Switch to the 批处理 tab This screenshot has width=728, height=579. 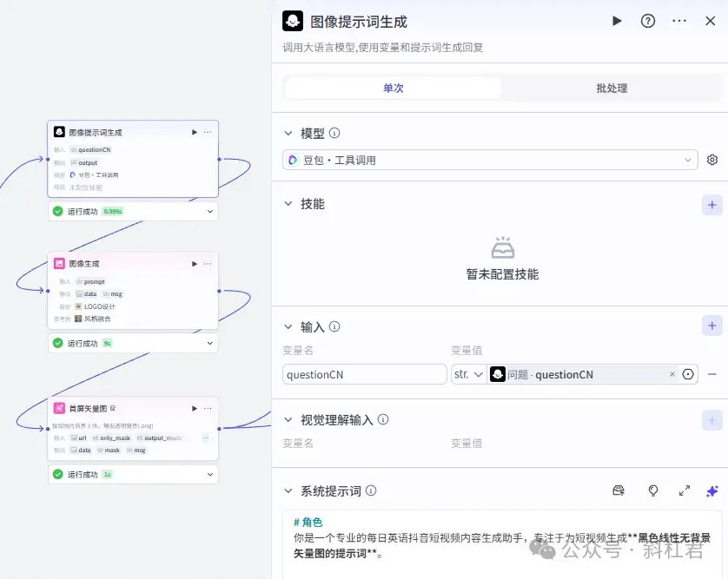point(611,88)
